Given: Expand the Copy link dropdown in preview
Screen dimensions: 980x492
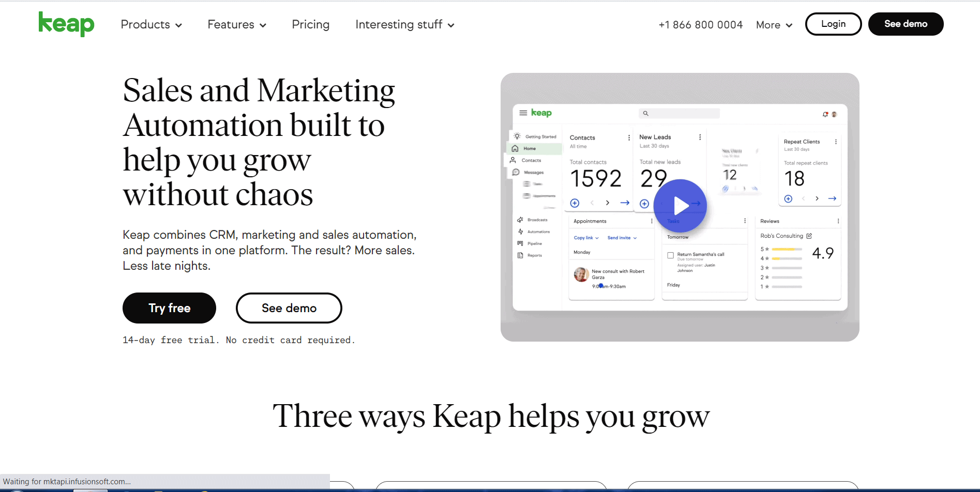Looking at the screenshot, I should coord(586,238).
